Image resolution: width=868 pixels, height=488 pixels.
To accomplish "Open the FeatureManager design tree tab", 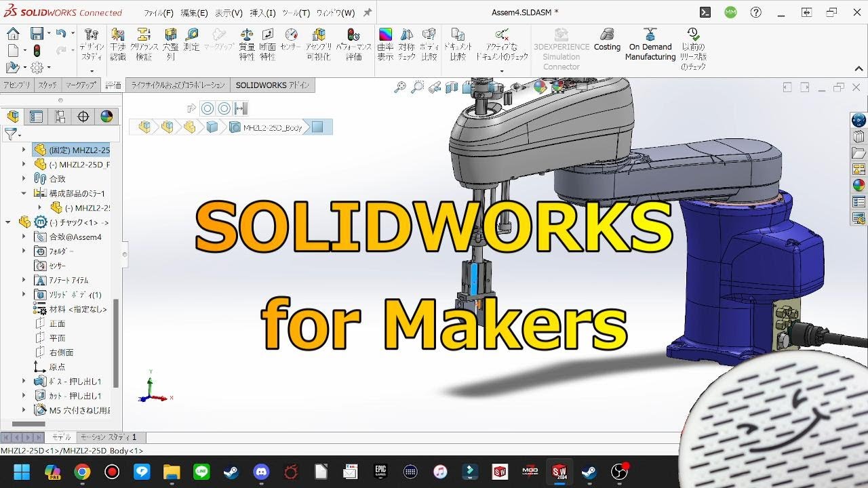I will tap(13, 117).
